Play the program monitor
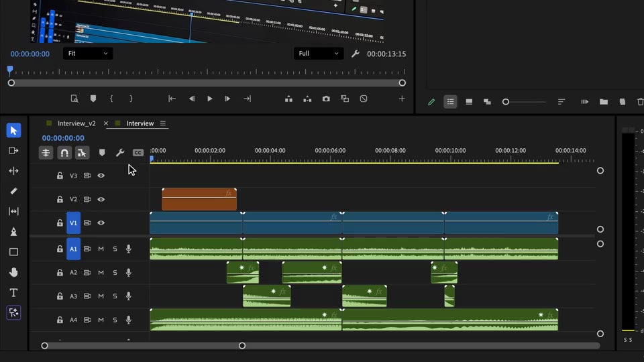The image size is (644, 362). click(x=210, y=99)
